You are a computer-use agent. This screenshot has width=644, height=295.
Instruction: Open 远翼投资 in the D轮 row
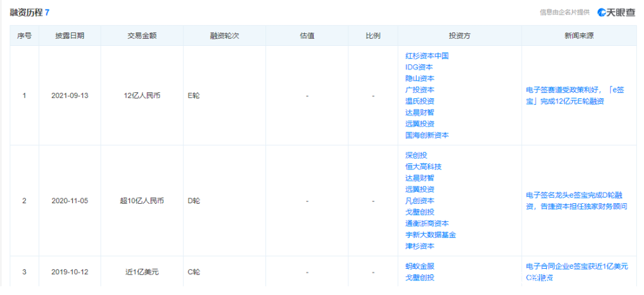click(x=420, y=189)
